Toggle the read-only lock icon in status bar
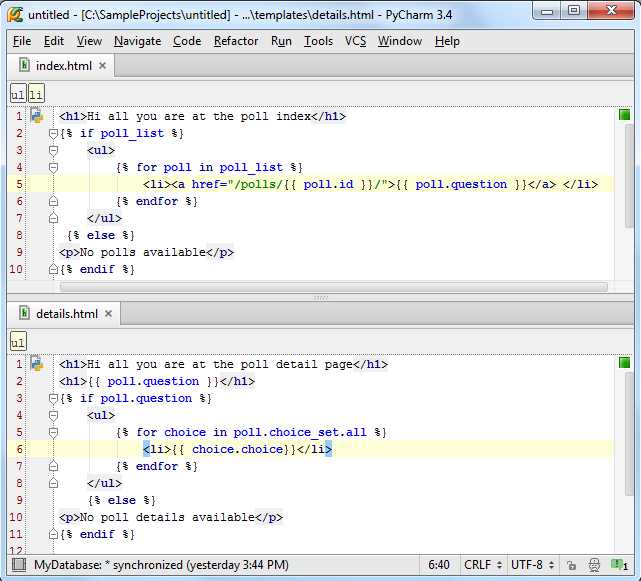This screenshot has width=641, height=581. (571, 565)
